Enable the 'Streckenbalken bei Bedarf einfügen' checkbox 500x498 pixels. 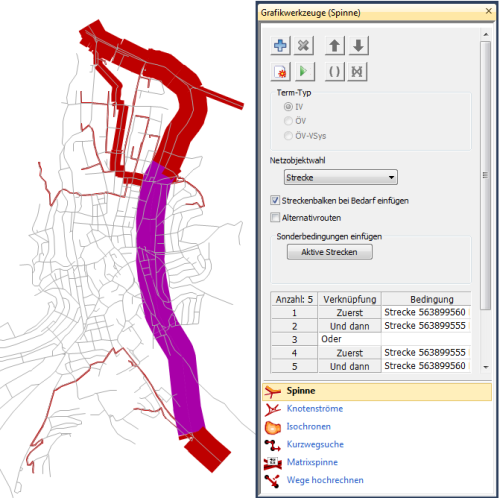point(275,200)
